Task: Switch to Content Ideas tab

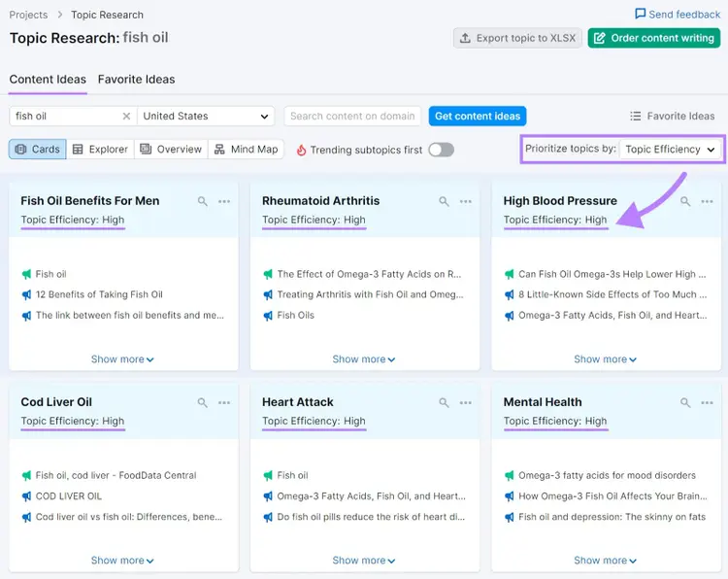Action: coord(48,80)
